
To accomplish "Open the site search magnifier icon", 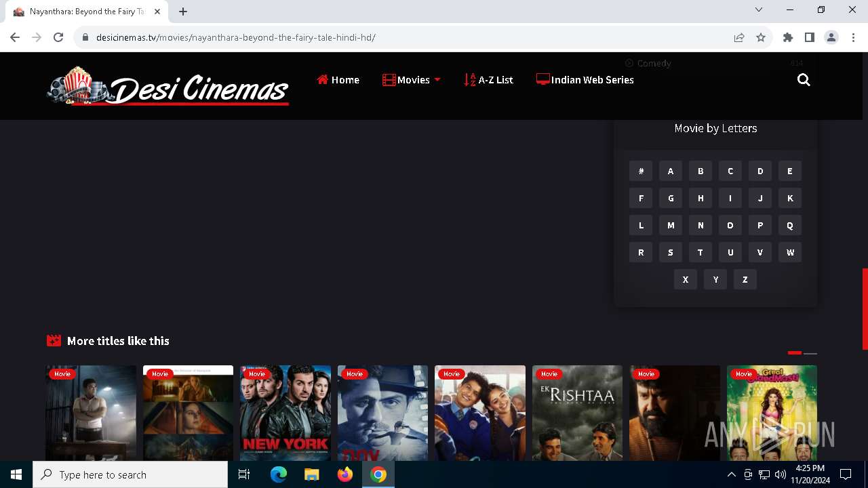I will coord(804,80).
